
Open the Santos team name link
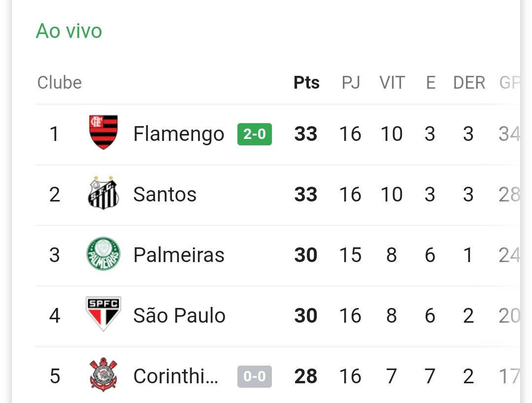pyautogui.click(x=165, y=195)
